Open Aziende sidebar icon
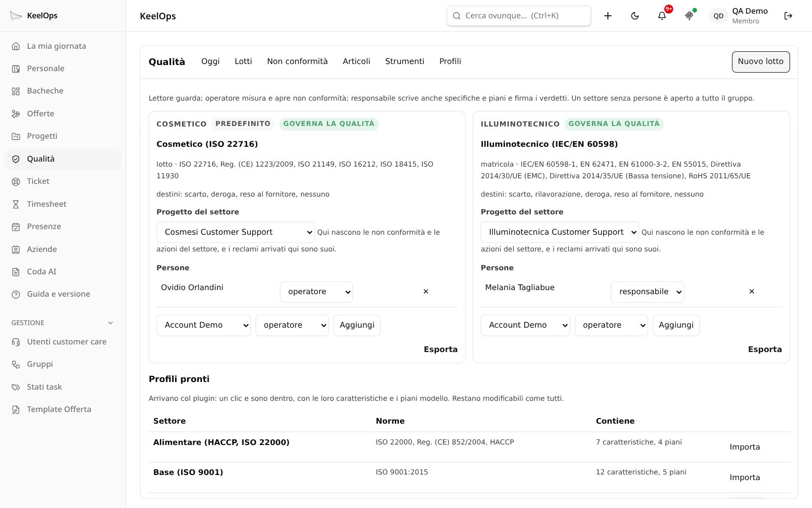Screen dimensions: 812x508 pyautogui.click(x=16, y=249)
